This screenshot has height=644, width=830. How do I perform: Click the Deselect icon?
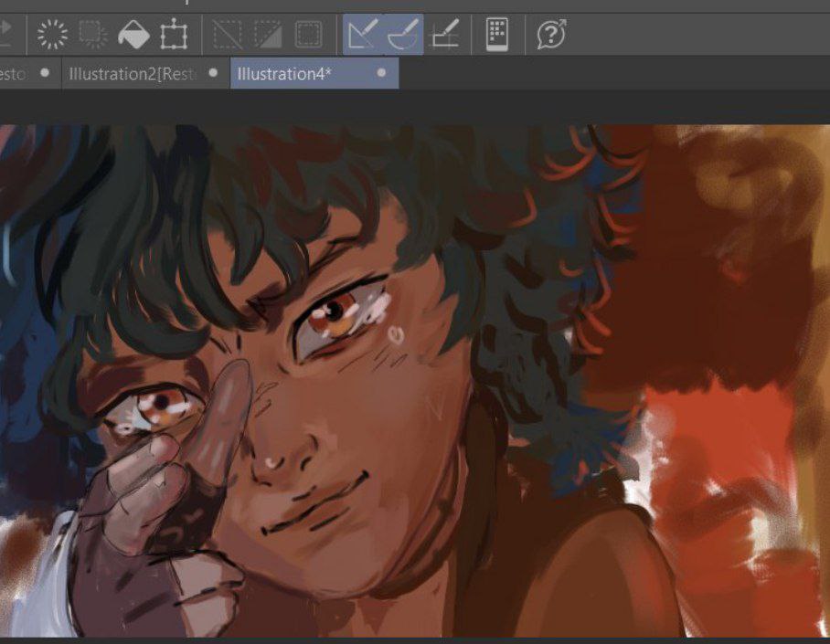point(226,36)
